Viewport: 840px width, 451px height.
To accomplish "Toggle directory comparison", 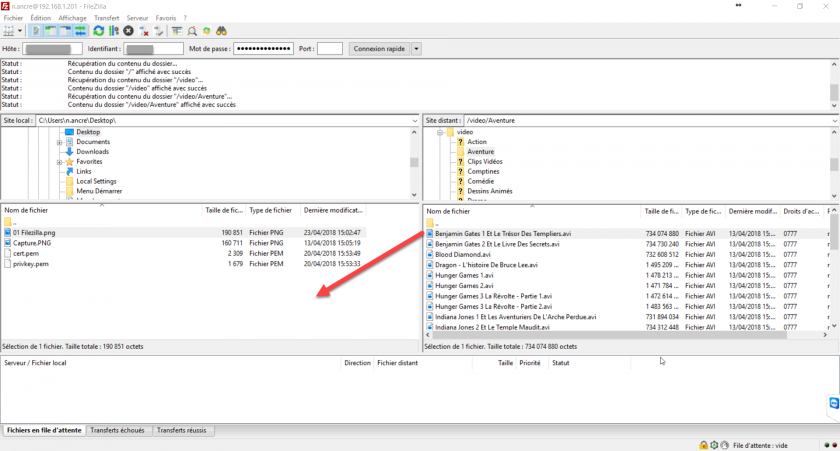I will pos(192,31).
